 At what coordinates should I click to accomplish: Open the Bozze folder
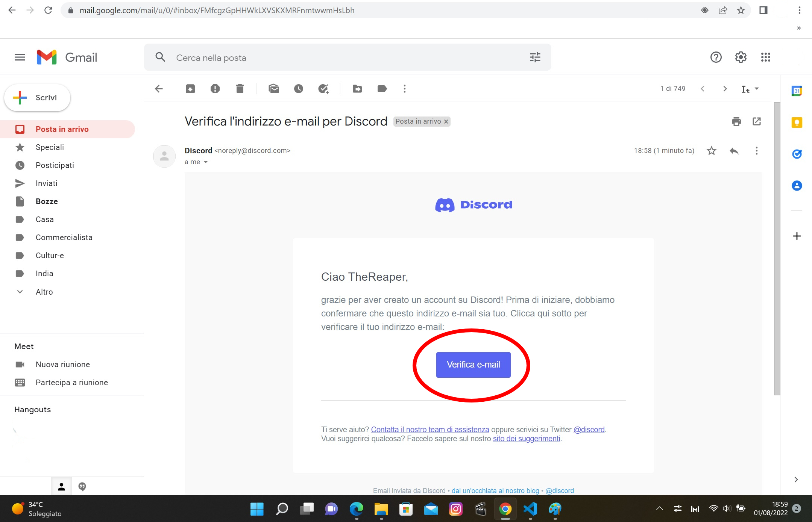[x=47, y=201]
